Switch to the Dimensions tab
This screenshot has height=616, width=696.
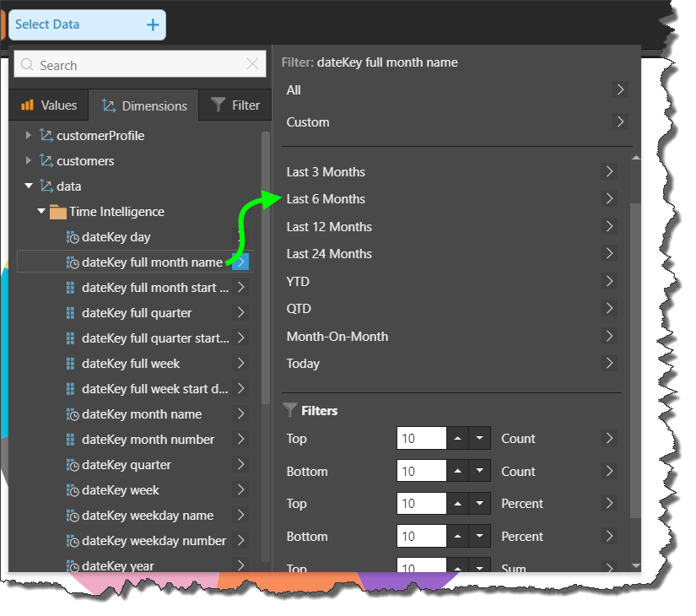(143, 105)
